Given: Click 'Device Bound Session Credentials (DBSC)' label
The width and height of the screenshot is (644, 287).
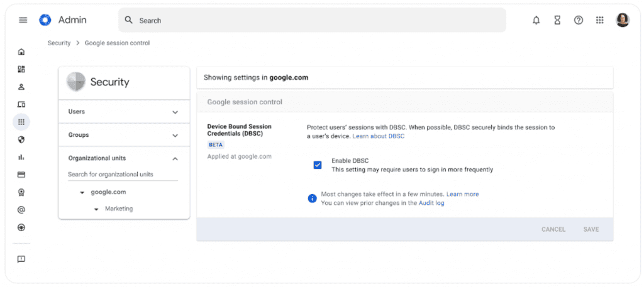Looking at the screenshot, I should click(239, 130).
